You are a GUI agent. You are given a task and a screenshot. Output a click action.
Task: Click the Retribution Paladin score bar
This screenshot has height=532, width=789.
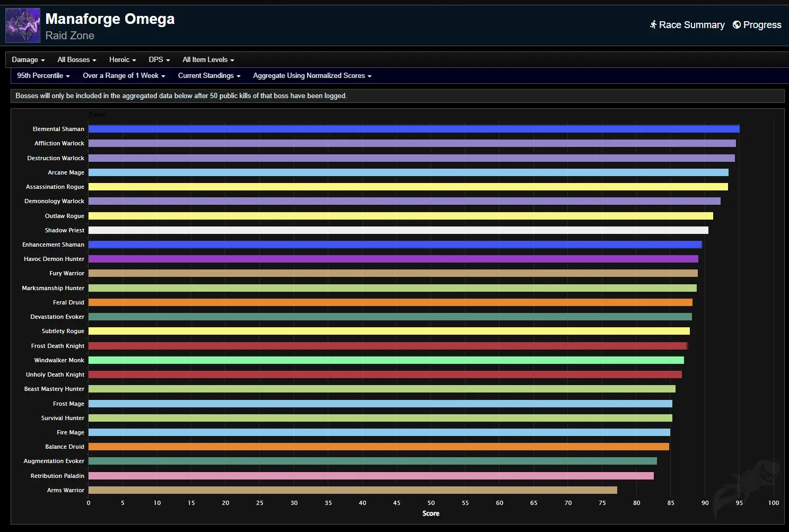coord(371,476)
